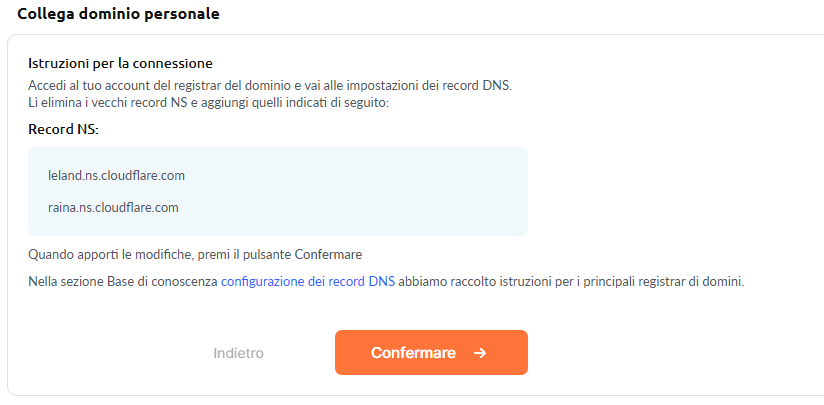Click the arrow icon on Confermare button

(x=480, y=353)
